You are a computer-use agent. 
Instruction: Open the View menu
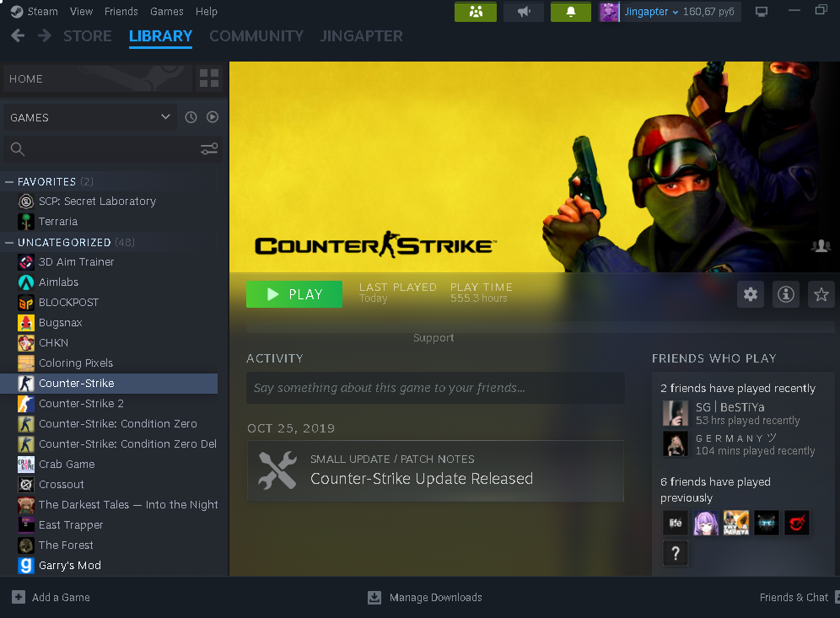tap(82, 12)
